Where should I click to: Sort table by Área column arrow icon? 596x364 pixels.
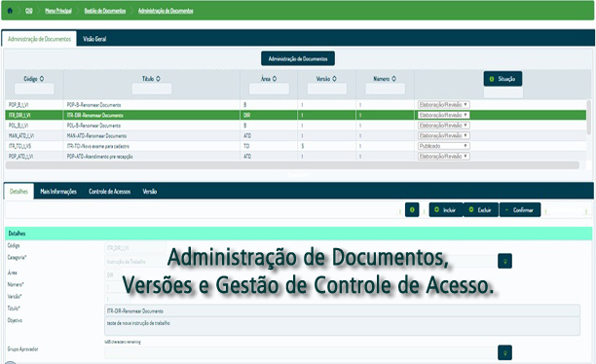coord(275,79)
